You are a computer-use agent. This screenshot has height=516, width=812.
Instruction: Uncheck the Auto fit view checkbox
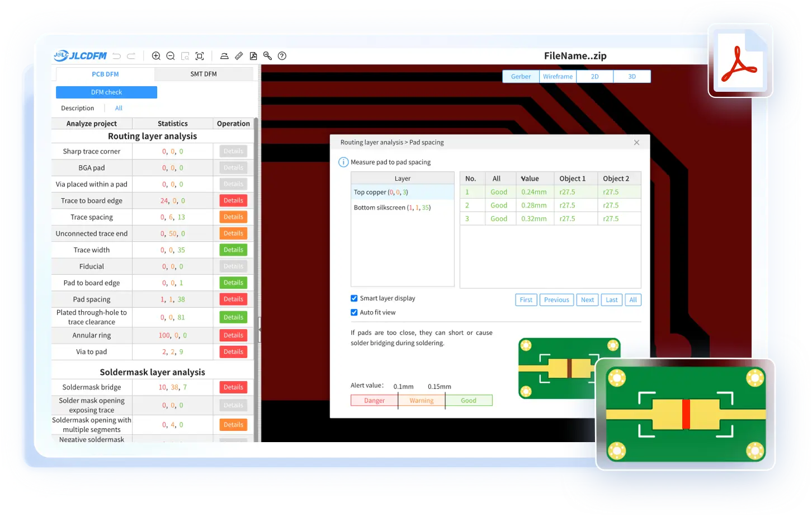pyautogui.click(x=354, y=312)
